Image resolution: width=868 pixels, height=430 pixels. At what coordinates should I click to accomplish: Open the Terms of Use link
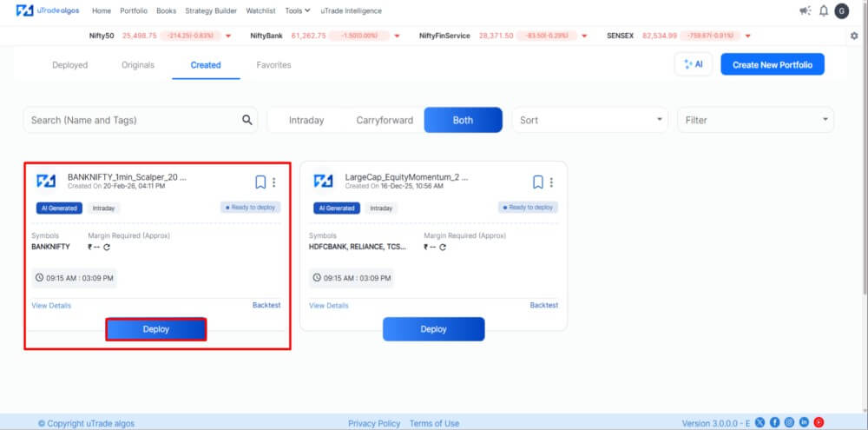(x=435, y=423)
